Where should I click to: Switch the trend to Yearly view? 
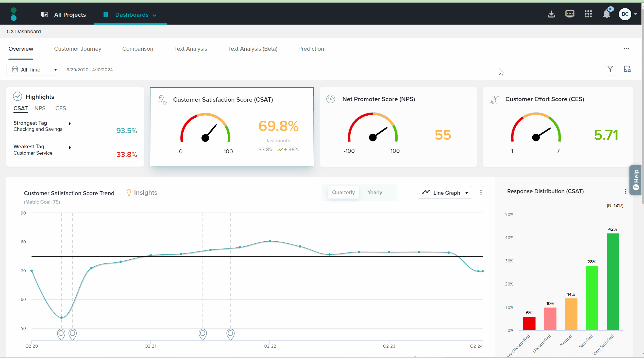click(x=375, y=192)
